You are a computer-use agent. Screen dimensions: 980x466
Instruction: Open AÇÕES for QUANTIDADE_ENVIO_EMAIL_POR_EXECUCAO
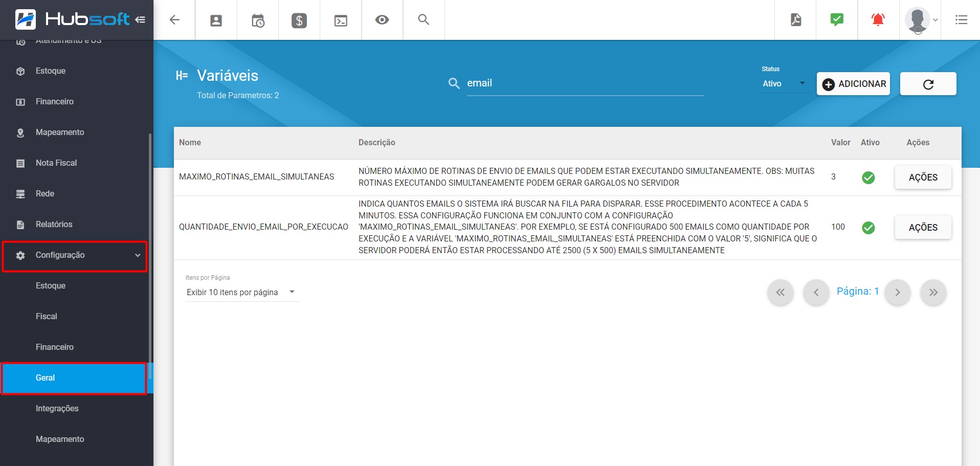[923, 228]
